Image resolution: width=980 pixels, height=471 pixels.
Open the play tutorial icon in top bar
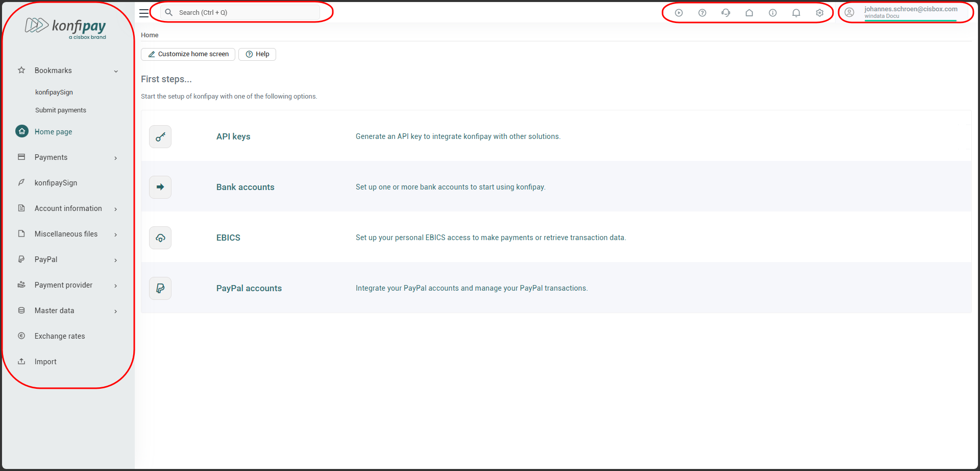coord(679,13)
